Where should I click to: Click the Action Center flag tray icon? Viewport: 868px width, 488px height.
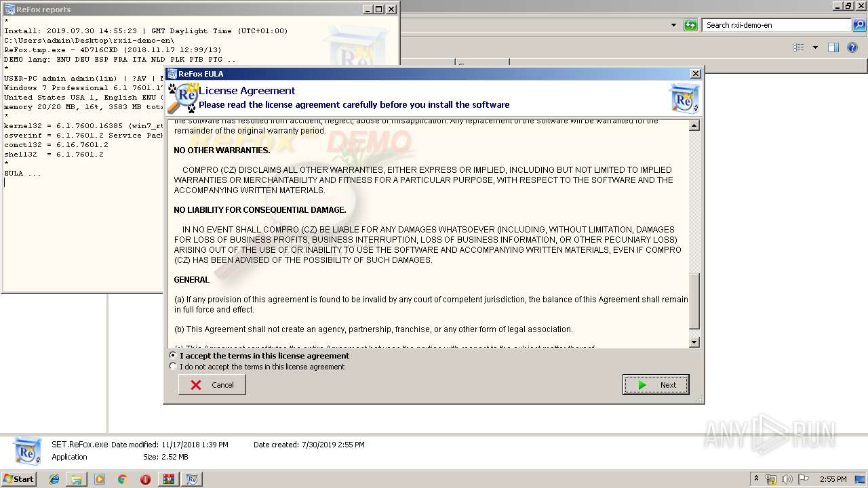coord(804,479)
